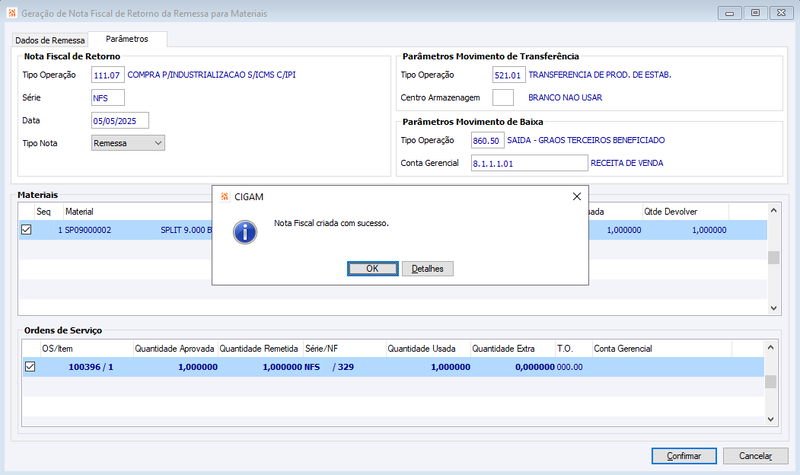Click the application icon in main title bar
This screenshot has width=800, height=475.
click(12, 13)
